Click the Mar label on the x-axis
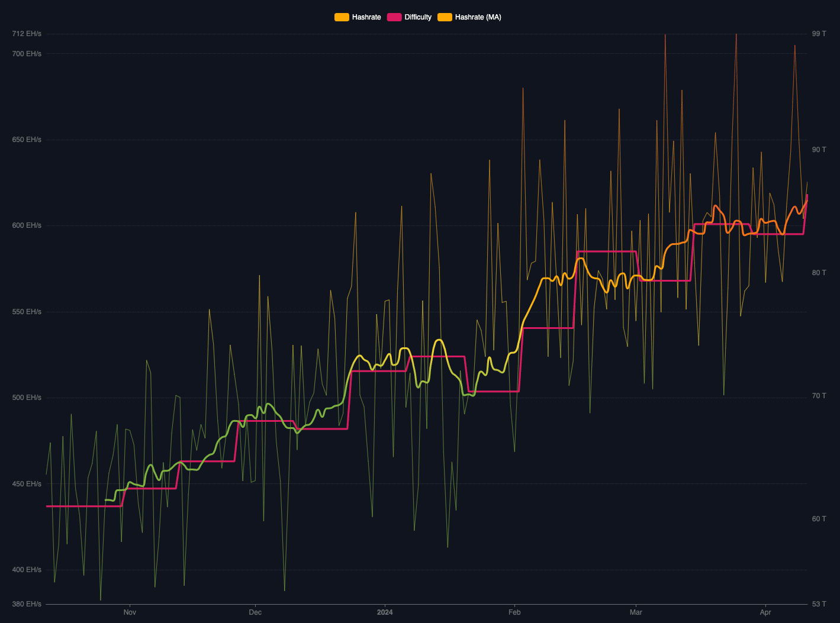Screen dimensions: 840x623 (x=637, y=612)
